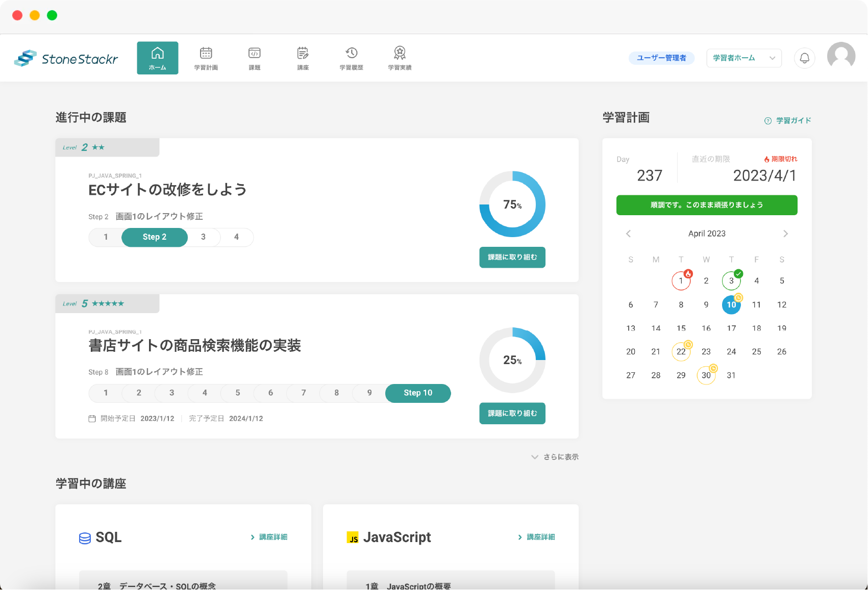Click the 開始予定日 calendar icon
The height and width of the screenshot is (590, 868).
coord(92,419)
